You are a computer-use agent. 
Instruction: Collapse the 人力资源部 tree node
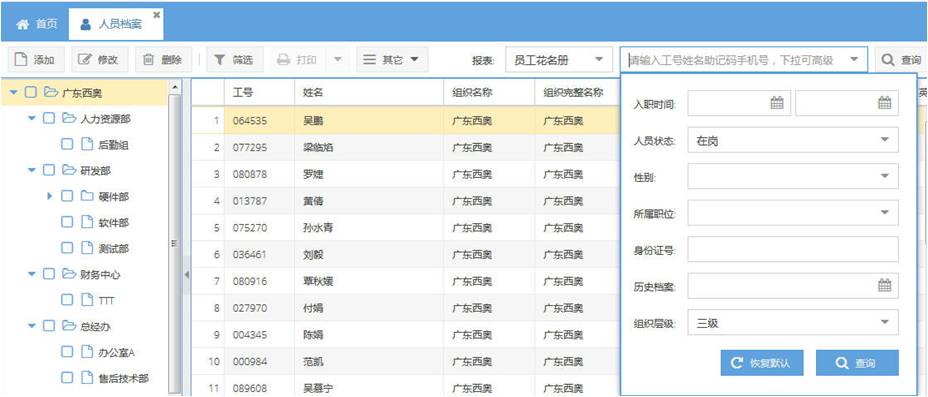pyautogui.click(x=32, y=119)
